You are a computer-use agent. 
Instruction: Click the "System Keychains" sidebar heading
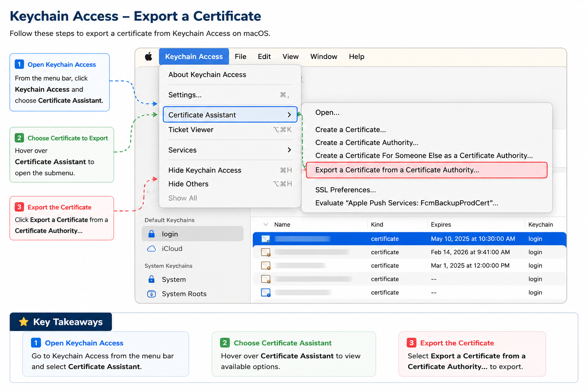(168, 266)
